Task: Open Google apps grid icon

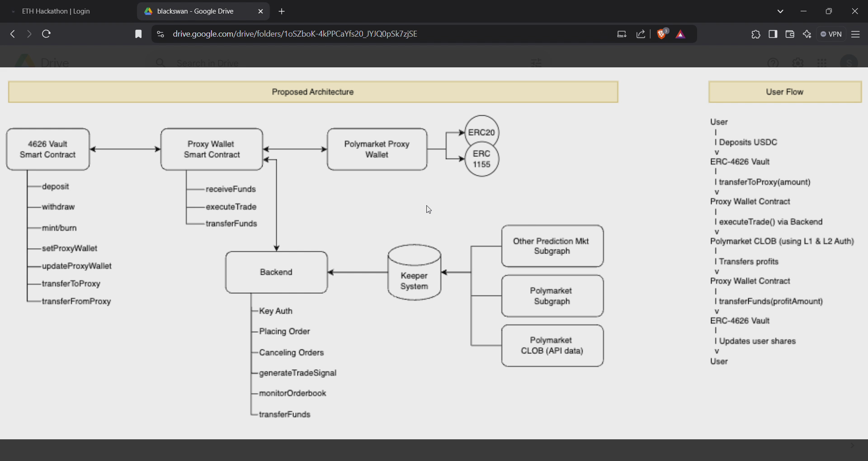Action: pos(822,62)
